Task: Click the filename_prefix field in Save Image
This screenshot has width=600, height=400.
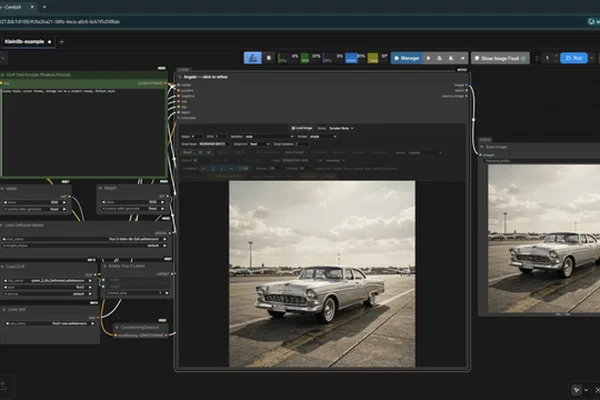Action: click(541, 161)
